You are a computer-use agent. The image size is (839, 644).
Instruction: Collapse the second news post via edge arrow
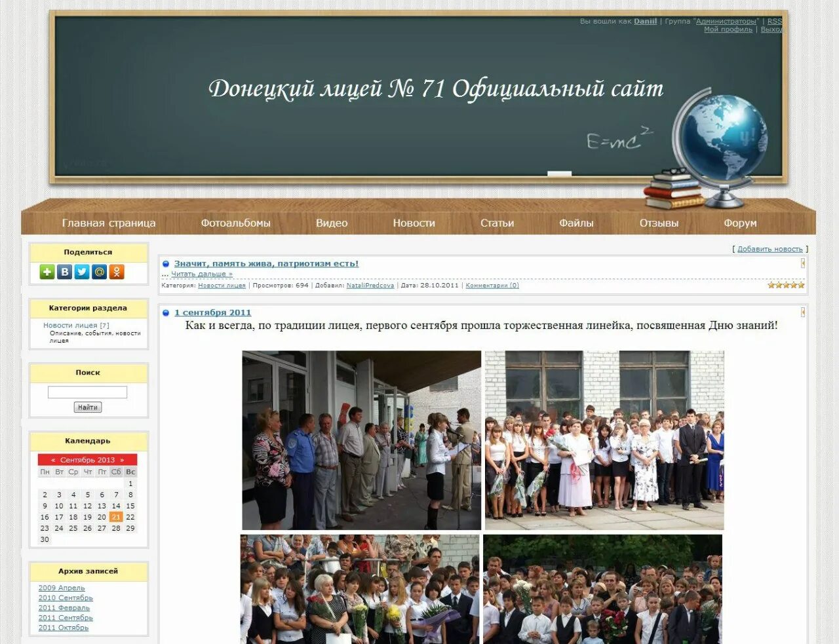tap(803, 312)
